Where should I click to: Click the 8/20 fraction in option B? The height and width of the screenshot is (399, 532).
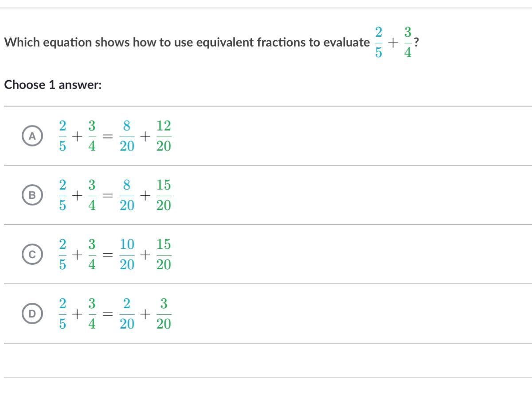[127, 195]
